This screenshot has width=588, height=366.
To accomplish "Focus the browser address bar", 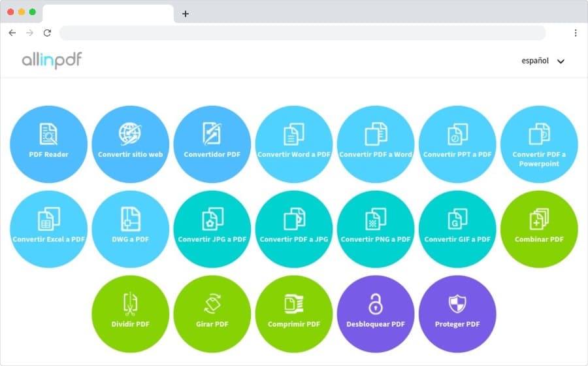I will pos(302,33).
